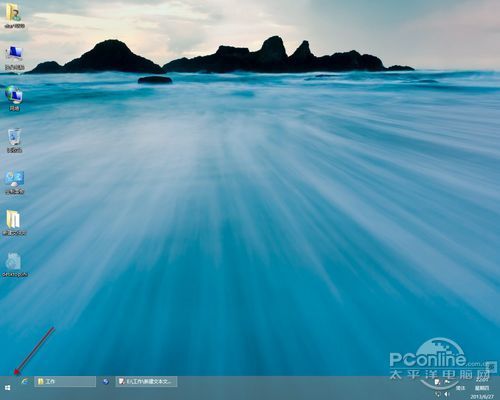Select the desktop.ini file icon
This screenshot has width=500, height=400.
(15, 265)
